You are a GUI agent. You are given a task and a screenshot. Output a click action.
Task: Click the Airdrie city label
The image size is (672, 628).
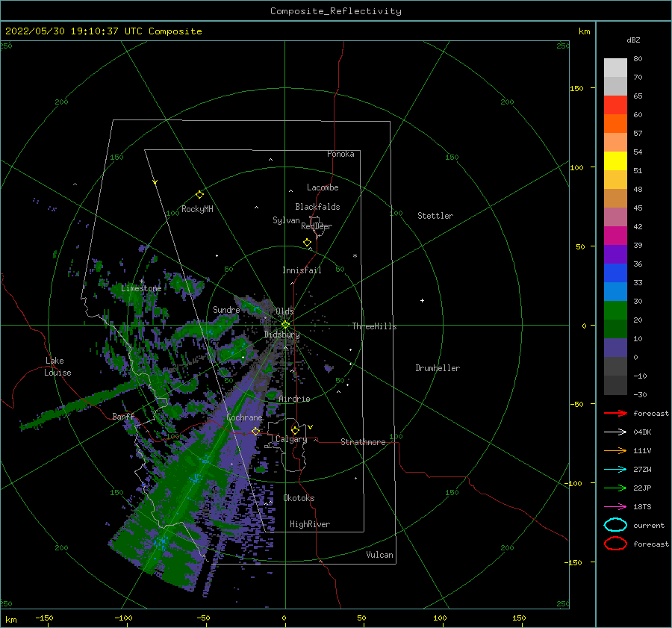(x=294, y=399)
